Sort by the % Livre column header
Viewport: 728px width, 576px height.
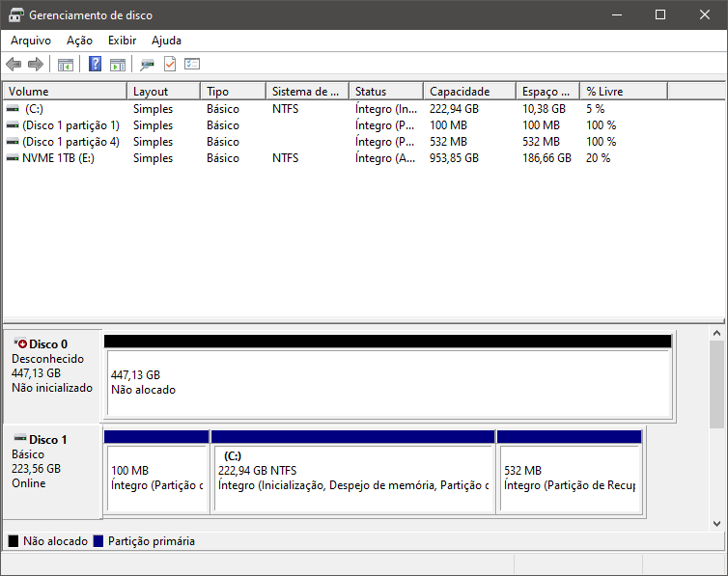point(624,92)
